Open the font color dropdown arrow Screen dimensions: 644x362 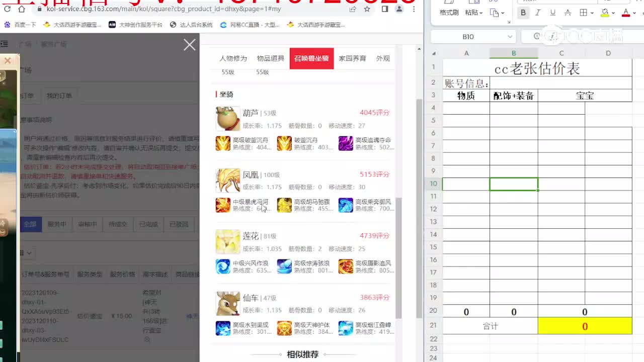(634, 13)
